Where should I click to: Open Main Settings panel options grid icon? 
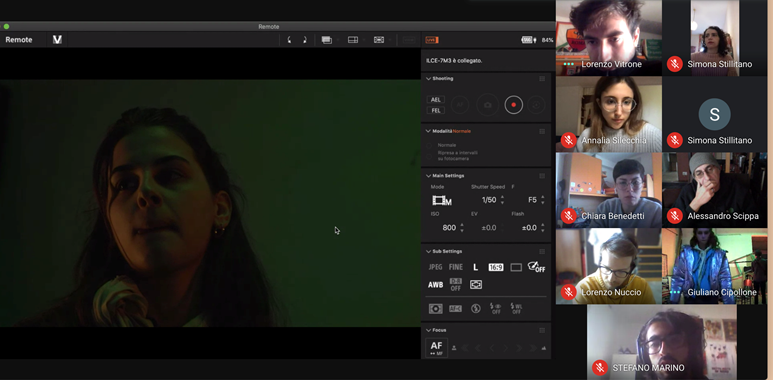coord(542,175)
